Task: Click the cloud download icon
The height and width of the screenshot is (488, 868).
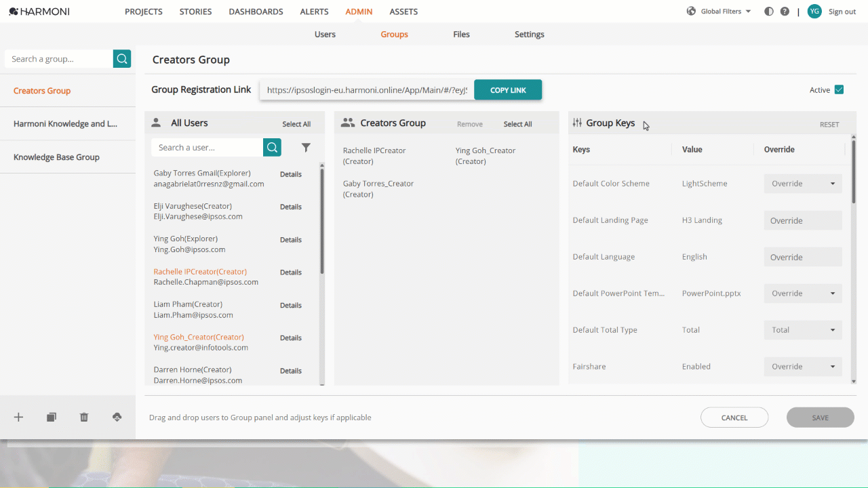Action: [x=117, y=418]
